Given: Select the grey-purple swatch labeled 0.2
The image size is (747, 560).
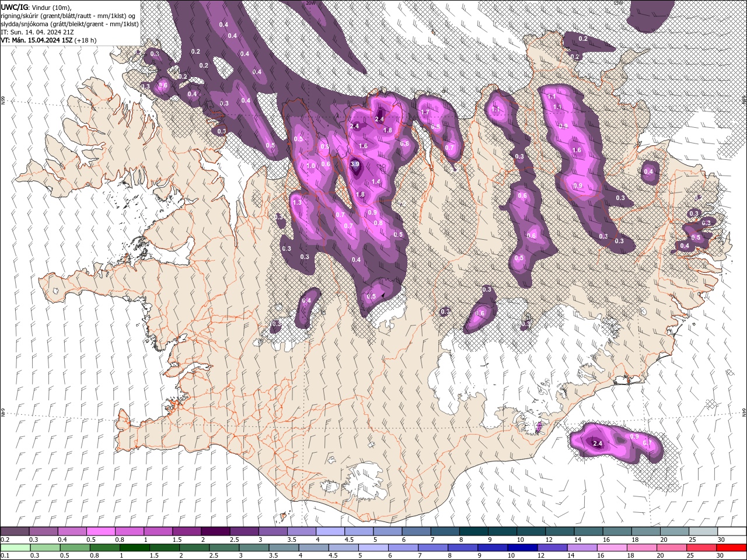Looking at the screenshot, I should 15,531.
